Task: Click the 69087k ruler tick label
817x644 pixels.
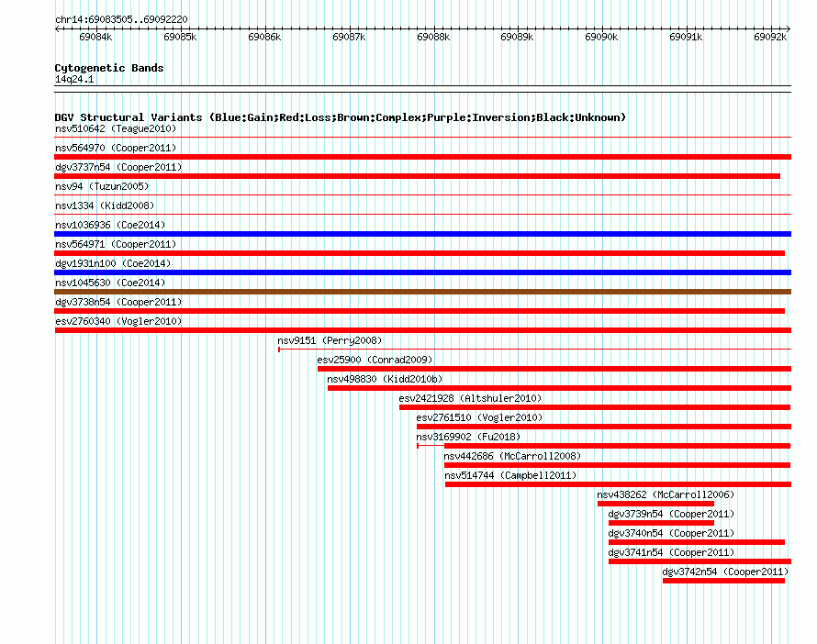Action: coord(349,37)
